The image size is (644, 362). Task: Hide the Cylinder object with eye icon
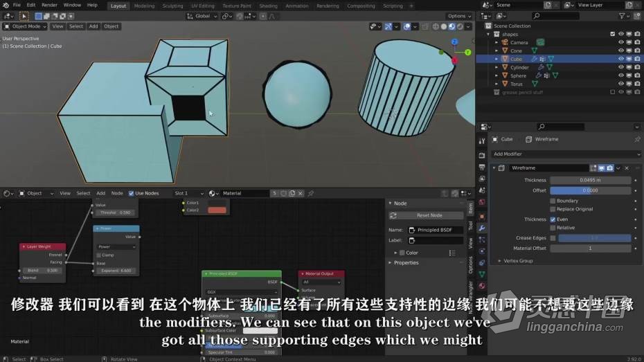[x=621, y=67]
